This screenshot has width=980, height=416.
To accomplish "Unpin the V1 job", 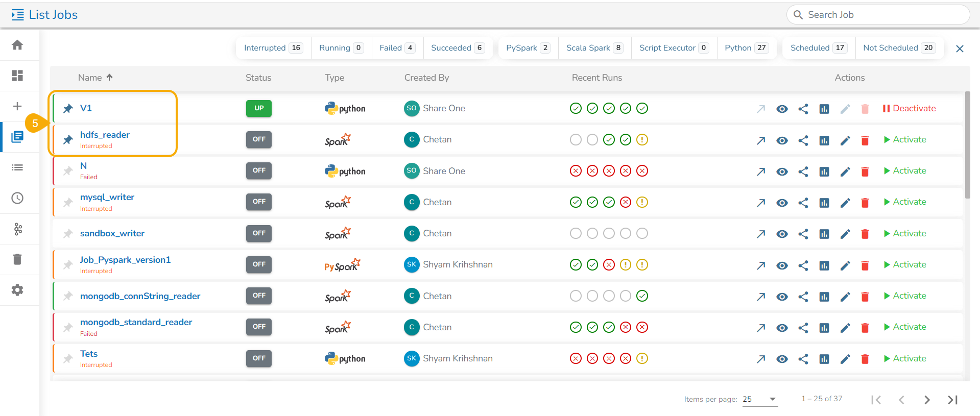I will click(x=68, y=108).
